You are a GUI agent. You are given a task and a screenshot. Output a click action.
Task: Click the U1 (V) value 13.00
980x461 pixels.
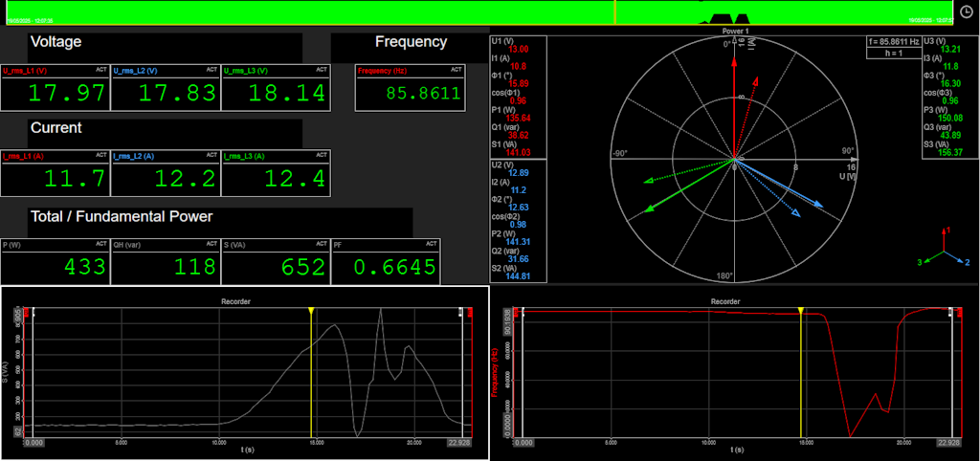(519, 50)
